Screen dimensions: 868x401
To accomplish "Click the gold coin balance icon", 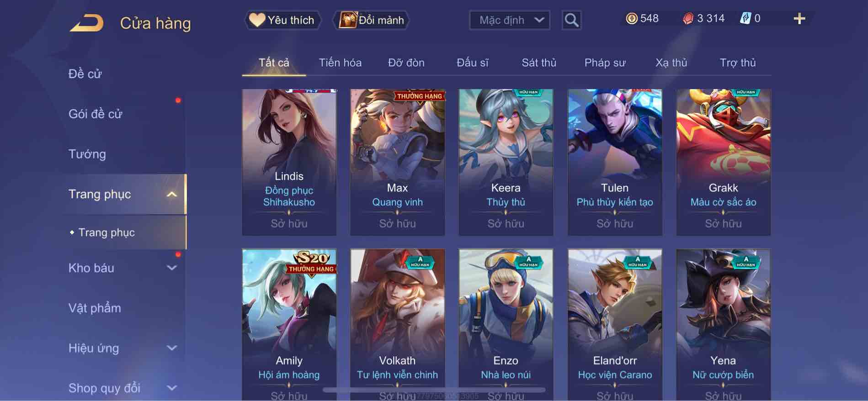I will tap(631, 19).
